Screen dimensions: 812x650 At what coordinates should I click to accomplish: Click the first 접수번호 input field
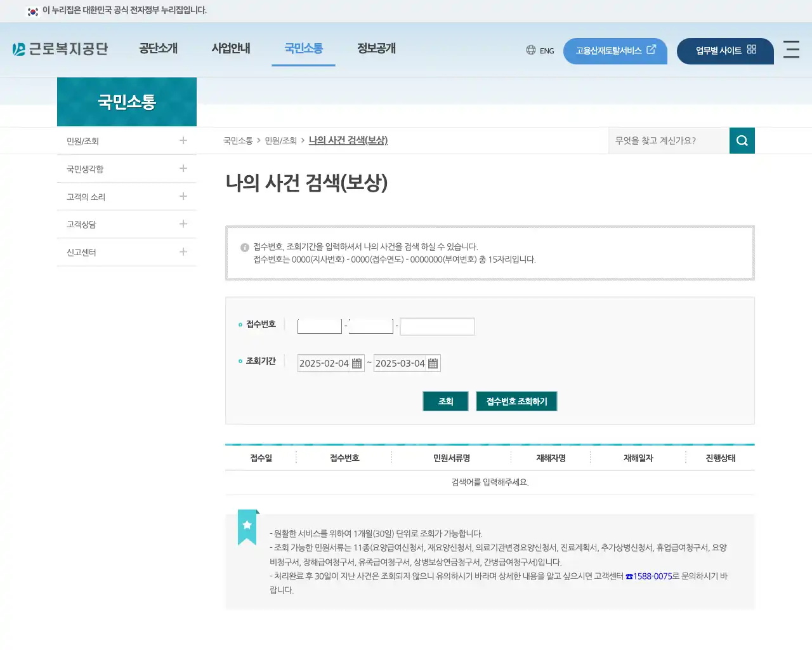(x=319, y=326)
